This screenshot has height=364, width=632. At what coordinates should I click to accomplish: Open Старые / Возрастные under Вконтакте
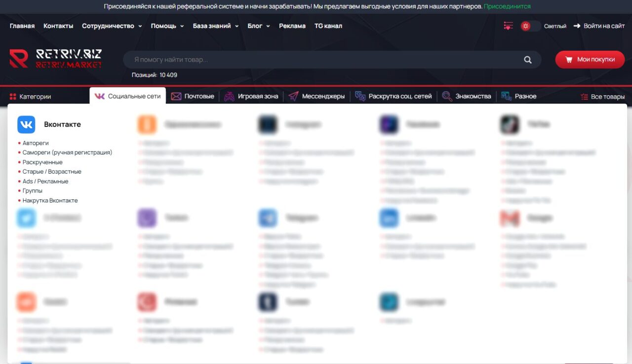tap(52, 172)
